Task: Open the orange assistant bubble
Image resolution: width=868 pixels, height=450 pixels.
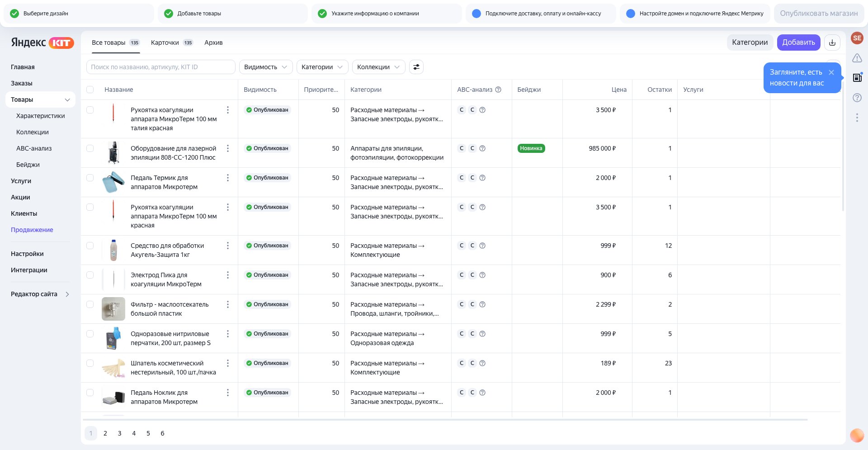Action: (857, 435)
